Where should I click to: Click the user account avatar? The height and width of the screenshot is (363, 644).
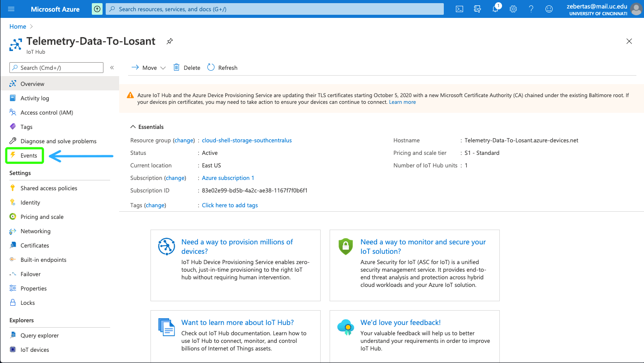coord(636,9)
